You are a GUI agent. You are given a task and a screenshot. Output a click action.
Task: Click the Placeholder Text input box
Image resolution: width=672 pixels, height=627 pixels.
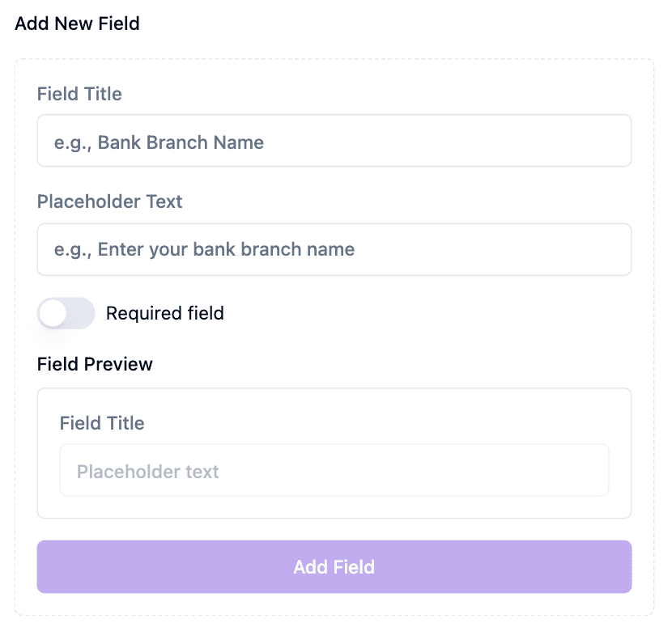pyautogui.click(x=334, y=249)
